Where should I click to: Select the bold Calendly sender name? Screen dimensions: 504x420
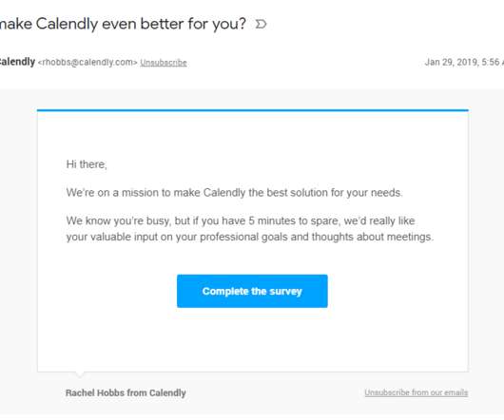pos(17,62)
